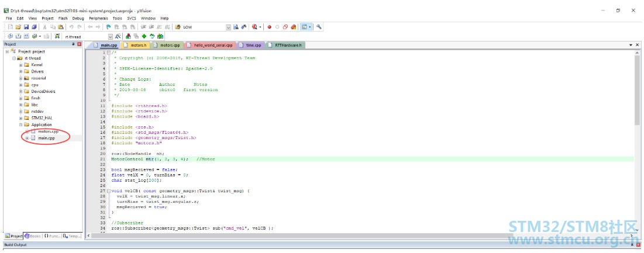Select the STM32_HAL folder
The height and width of the screenshot is (253, 644).
(42, 118)
